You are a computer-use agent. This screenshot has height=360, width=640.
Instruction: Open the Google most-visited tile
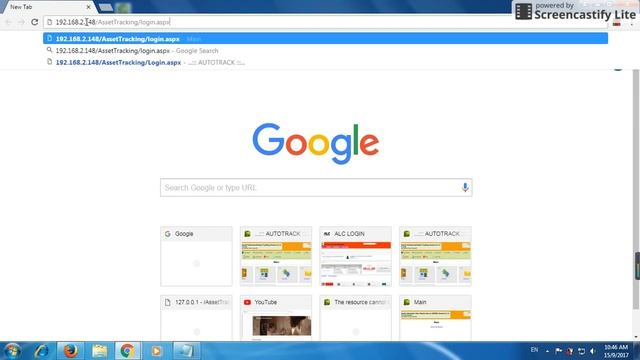coord(196,256)
